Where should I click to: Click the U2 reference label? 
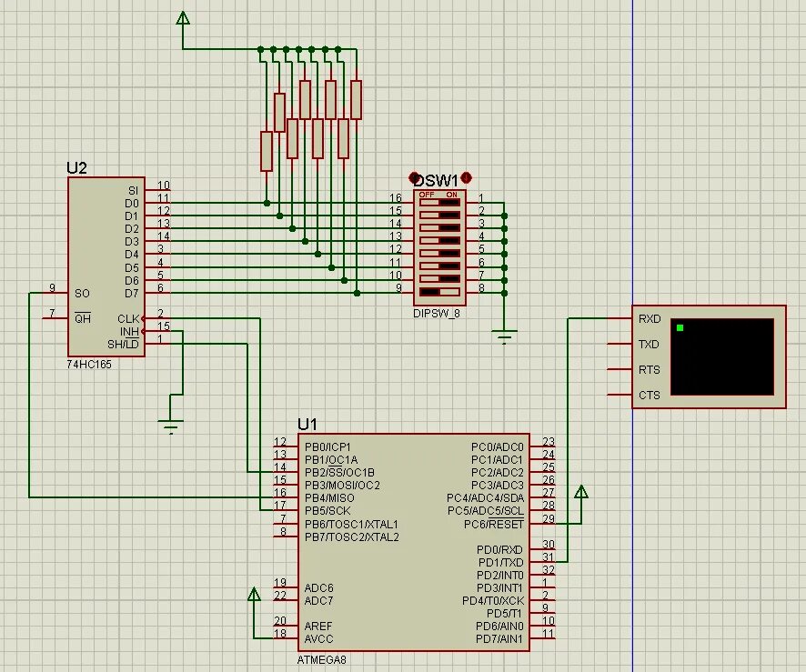click(77, 168)
